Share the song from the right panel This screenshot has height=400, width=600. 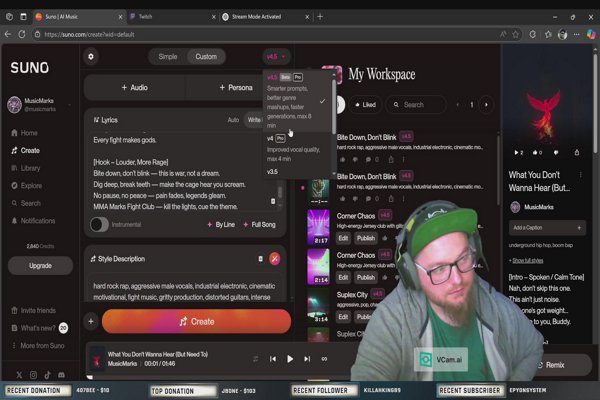click(577, 153)
